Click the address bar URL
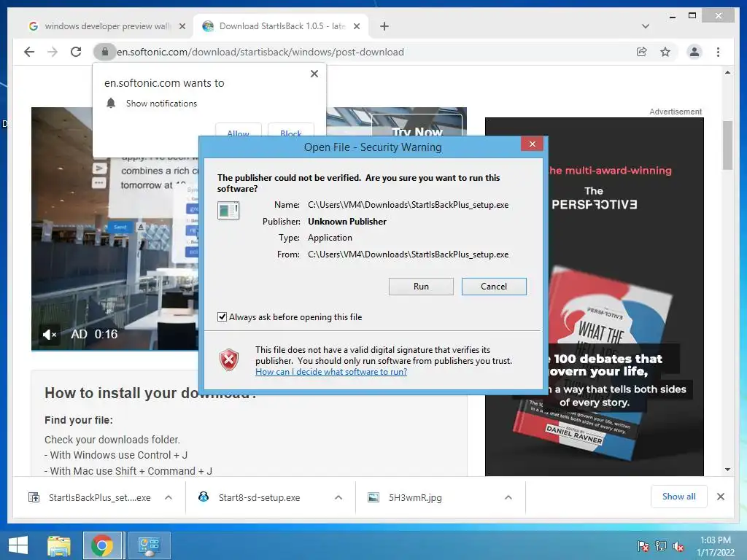The image size is (747, 560). [x=260, y=52]
